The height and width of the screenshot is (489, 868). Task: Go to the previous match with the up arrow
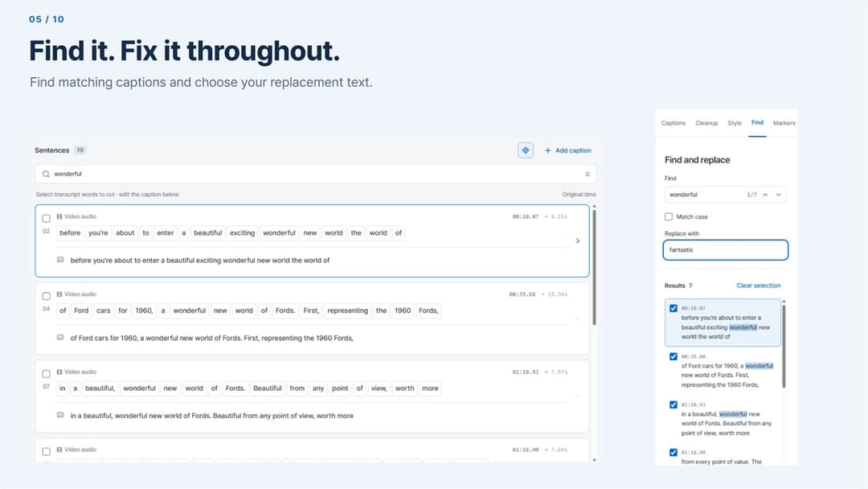coord(765,195)
